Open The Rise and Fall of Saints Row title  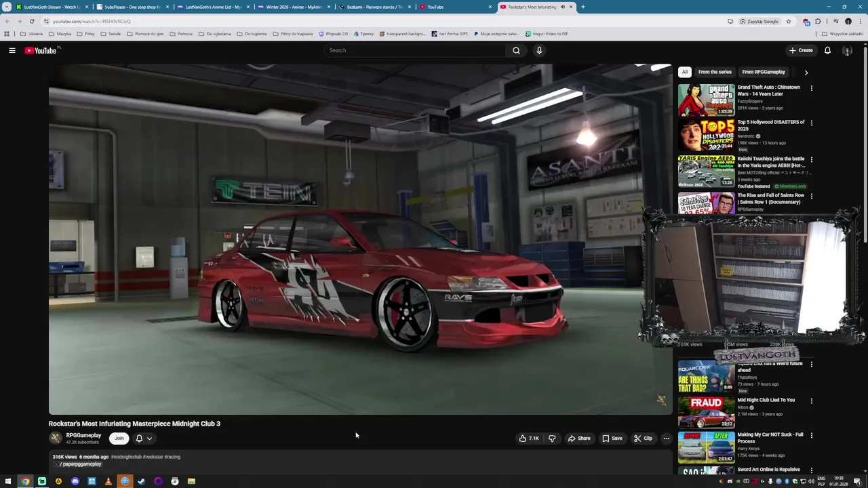(x=770, y=199)
